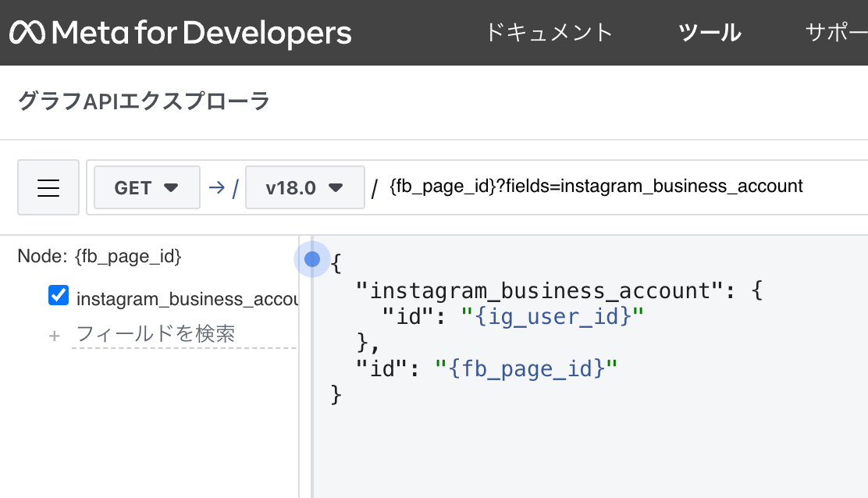Click the Meta for Developers logo

[x=180, y=33]
